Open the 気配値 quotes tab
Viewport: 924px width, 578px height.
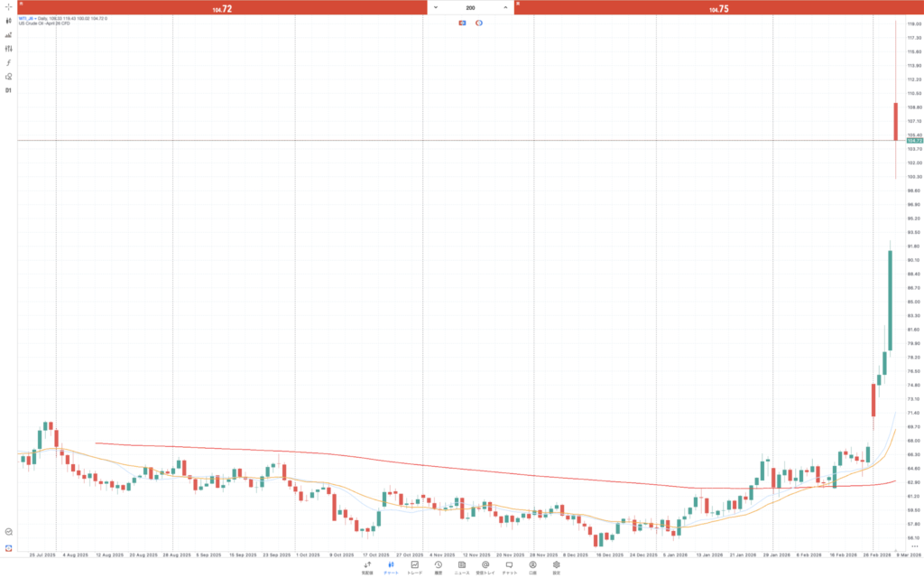pyautogui.click(x=367, y=567)
